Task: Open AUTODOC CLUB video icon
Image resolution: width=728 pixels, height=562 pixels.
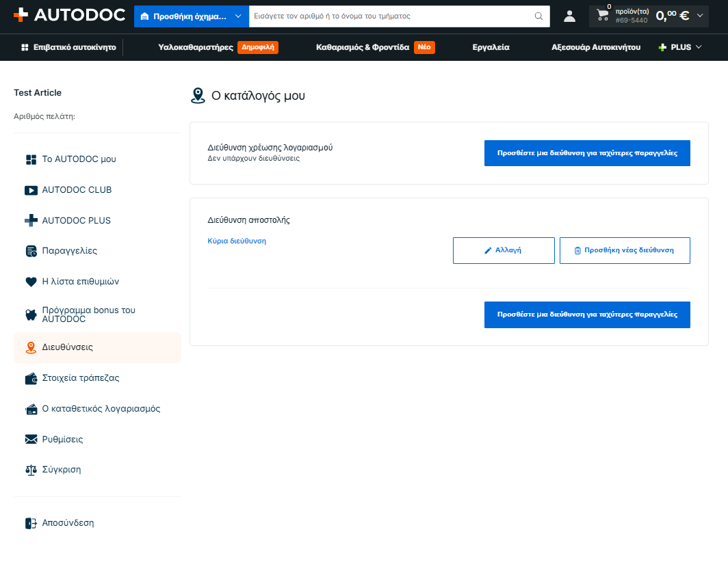Action: (31, 190)
